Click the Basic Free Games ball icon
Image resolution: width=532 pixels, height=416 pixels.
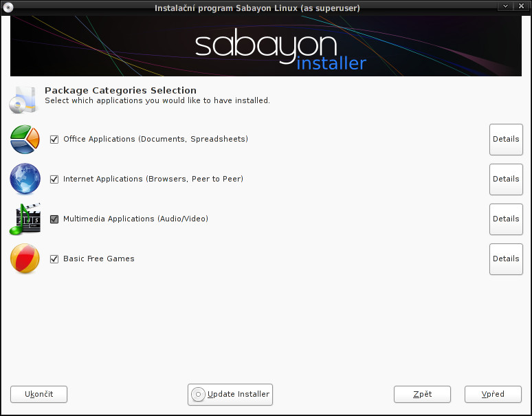click(25, 259)
